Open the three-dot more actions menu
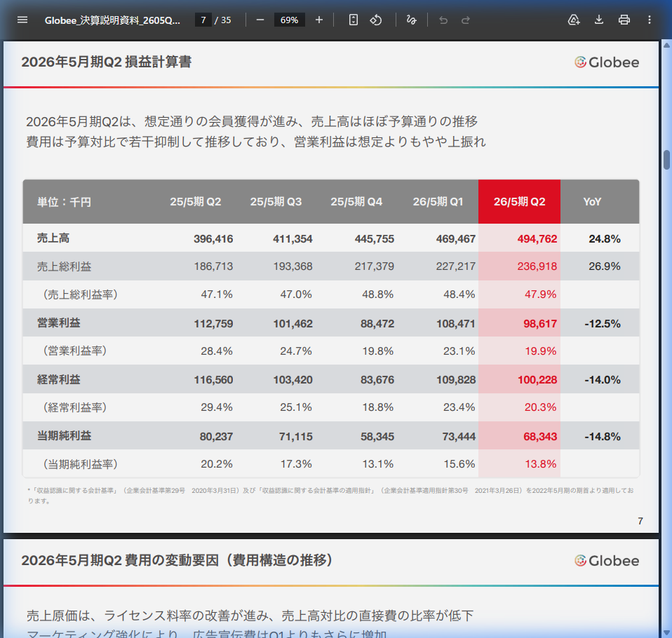 tap(650, 20)
